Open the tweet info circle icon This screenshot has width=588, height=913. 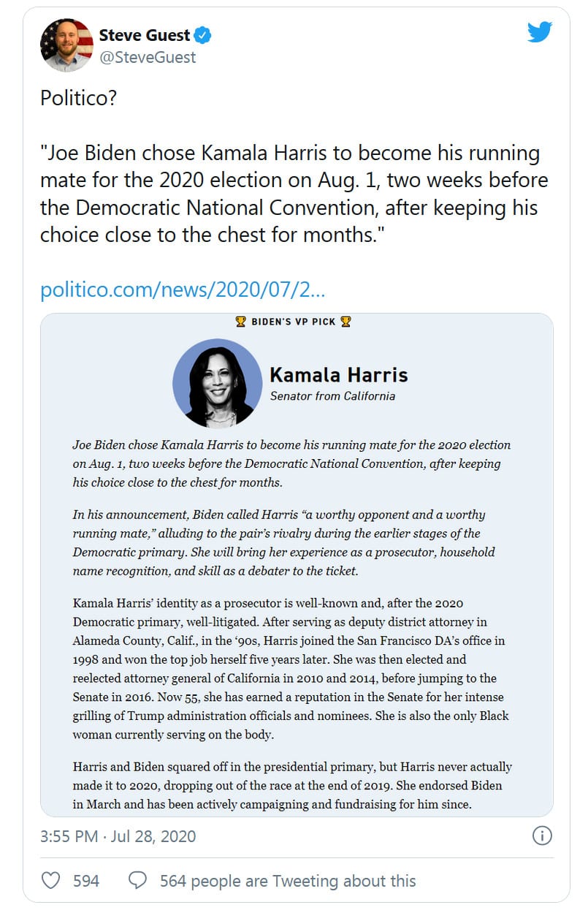pos(542,836)
